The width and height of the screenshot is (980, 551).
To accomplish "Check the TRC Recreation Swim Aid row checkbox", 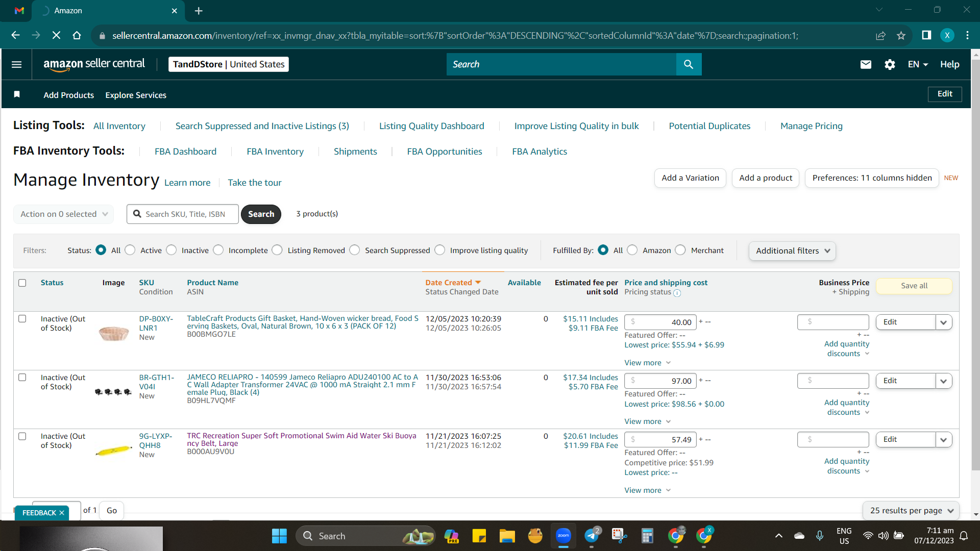I will (x=22, y=436).
